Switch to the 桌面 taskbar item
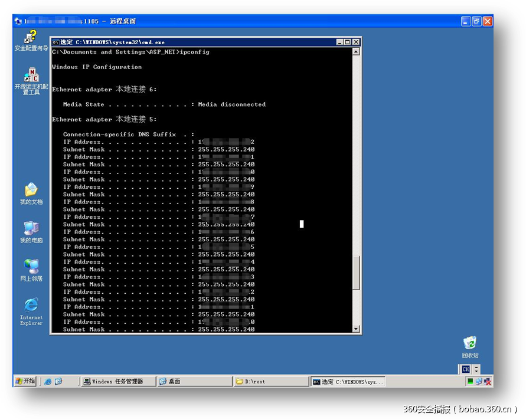This screenshot has width=526, height=420. tap(194, 382)
